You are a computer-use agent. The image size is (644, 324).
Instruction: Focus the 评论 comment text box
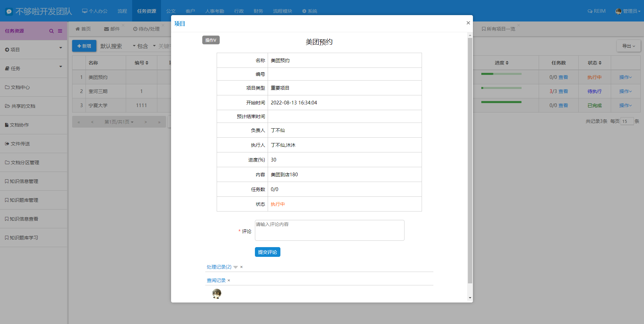coord(329,230)
